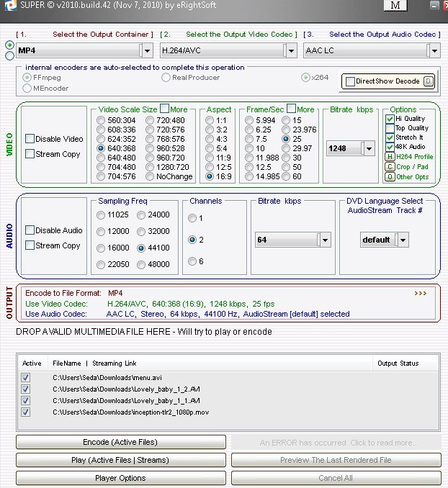Enable the Top Quality option

(390, 128)
